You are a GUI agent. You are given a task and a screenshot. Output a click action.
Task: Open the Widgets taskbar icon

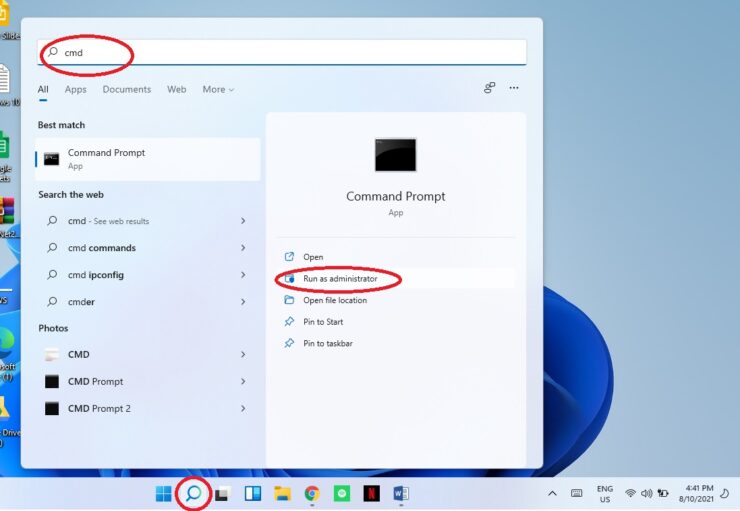[x=253, y=493]
